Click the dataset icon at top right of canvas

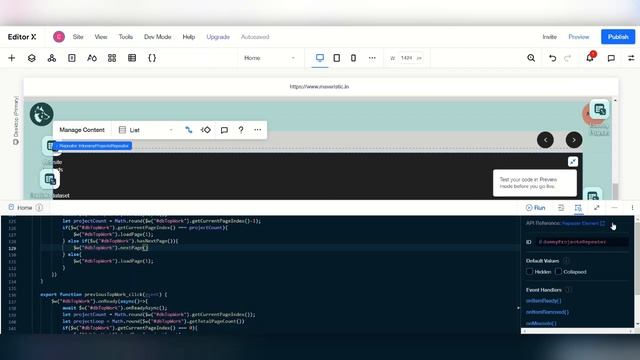(x=600, y=109)
